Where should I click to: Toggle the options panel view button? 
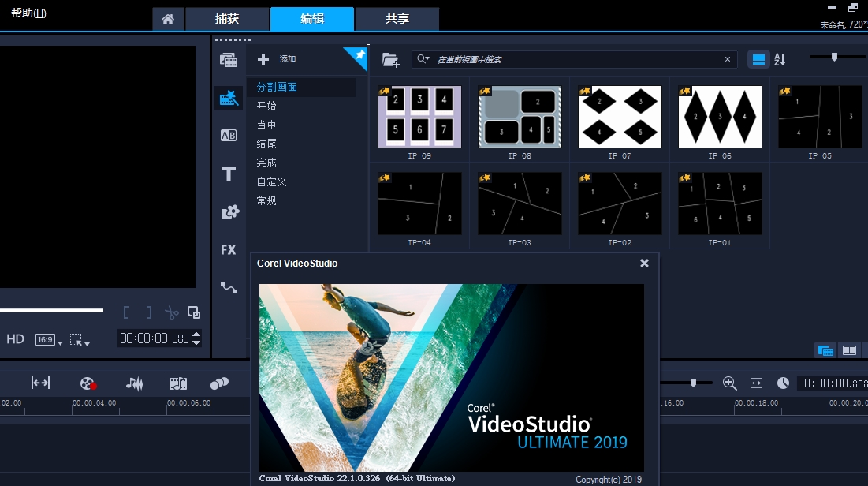849,350
